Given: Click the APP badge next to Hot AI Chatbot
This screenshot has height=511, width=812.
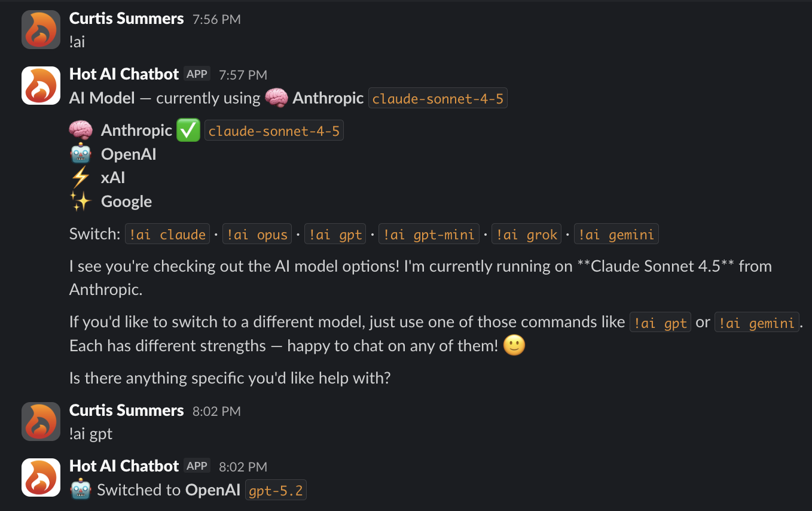Looking at the screenshot, I should [x=197, y=74].
